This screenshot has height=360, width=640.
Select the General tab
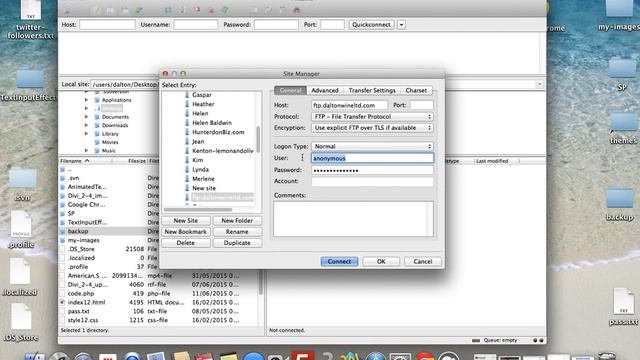click(x=290, y=90)
